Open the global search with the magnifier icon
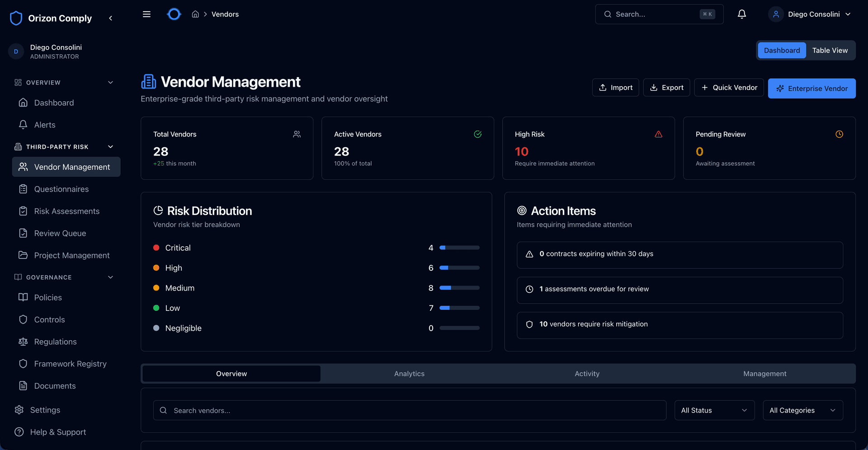Image resolution: width=868 pixels, height=450 pixels. tap(608, 14)
